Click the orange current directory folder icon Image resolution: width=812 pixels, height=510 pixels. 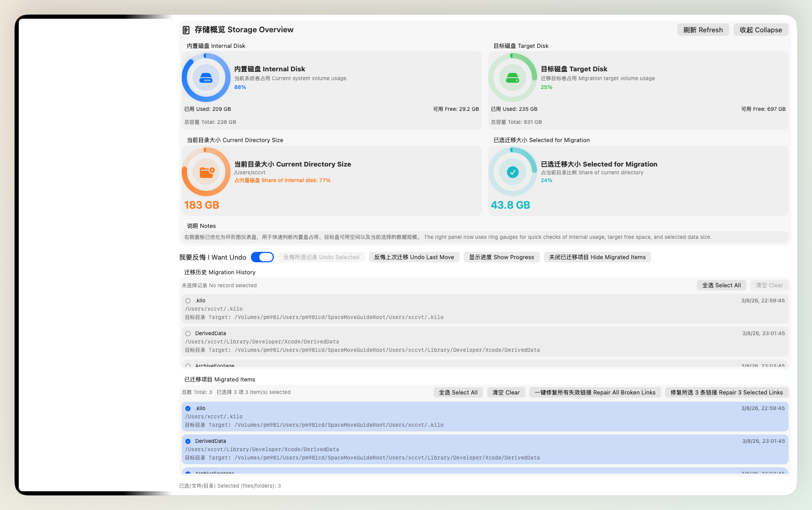coord(207,171)
